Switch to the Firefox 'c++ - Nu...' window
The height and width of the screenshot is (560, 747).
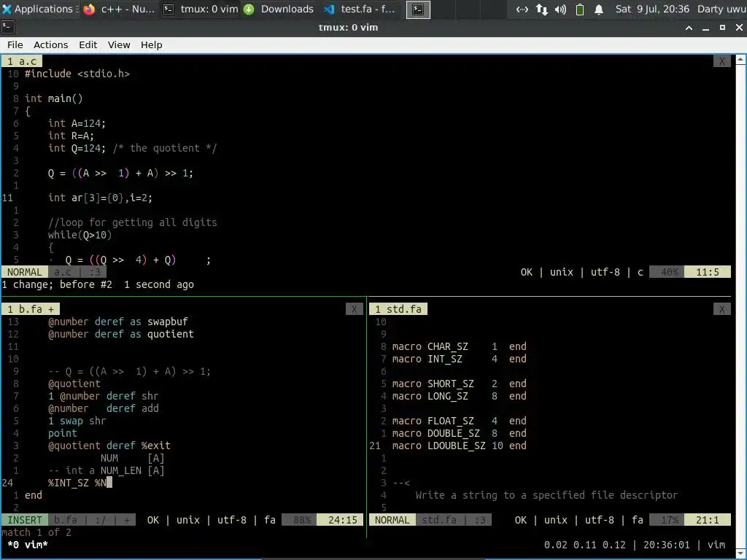[119, 9]
